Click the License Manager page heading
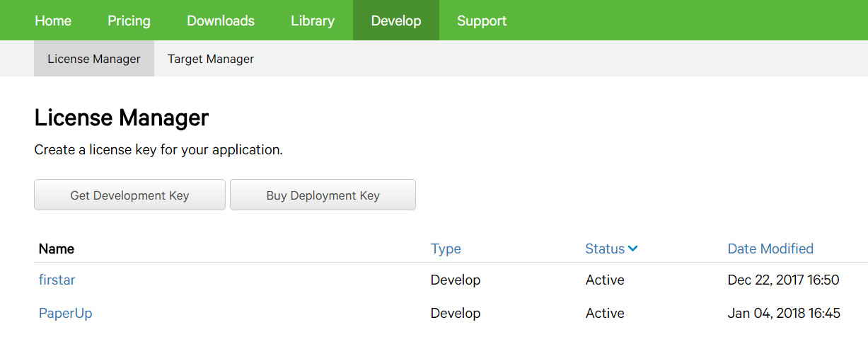Image resolution: width=868 pixels, height=337 pixels. (122, 118)
